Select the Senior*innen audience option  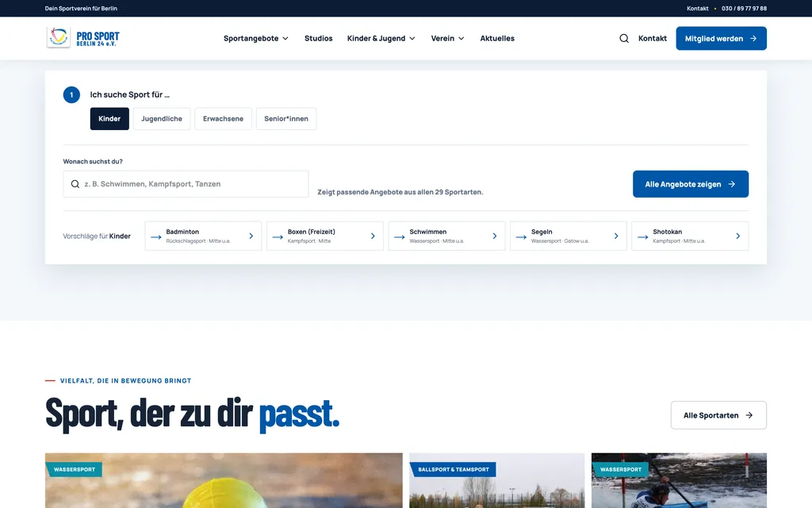click(x=286, y=119)
